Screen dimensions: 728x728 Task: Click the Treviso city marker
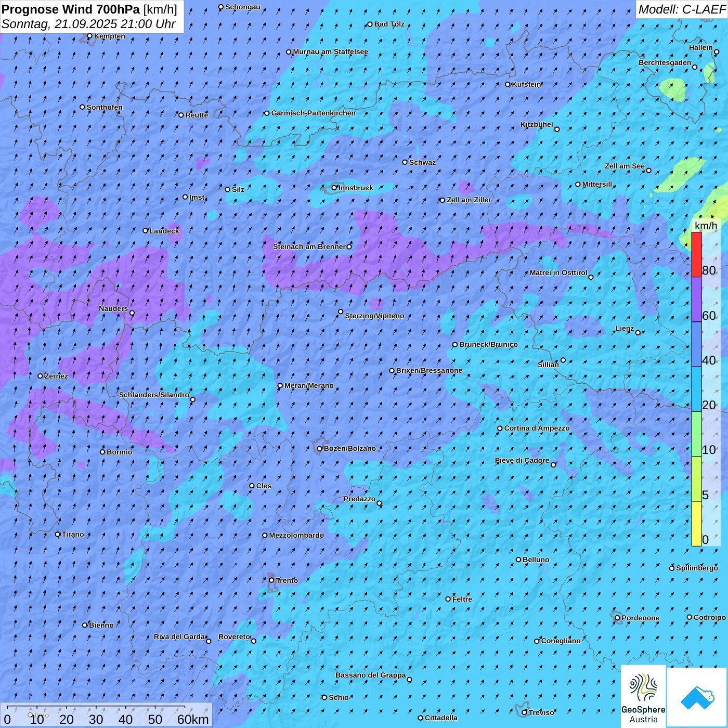(525, 712)
